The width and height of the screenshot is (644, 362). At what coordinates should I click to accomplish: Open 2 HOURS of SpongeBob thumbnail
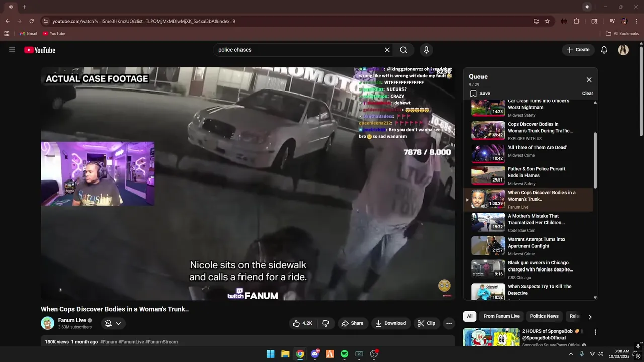(x=492, y=337)
